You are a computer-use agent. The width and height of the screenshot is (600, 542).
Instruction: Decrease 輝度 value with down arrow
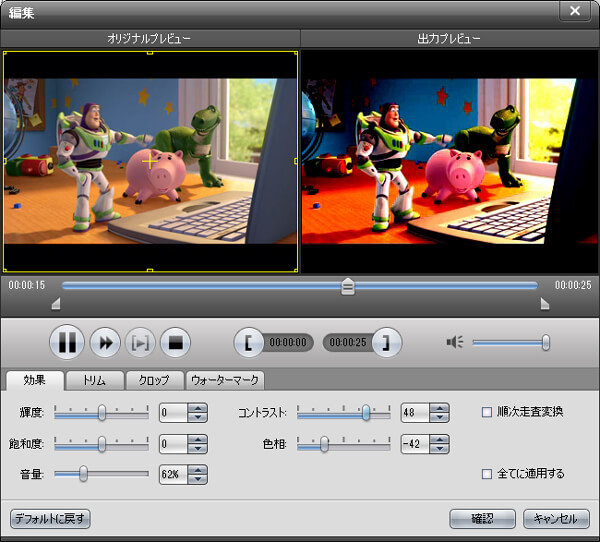[198, 417]
